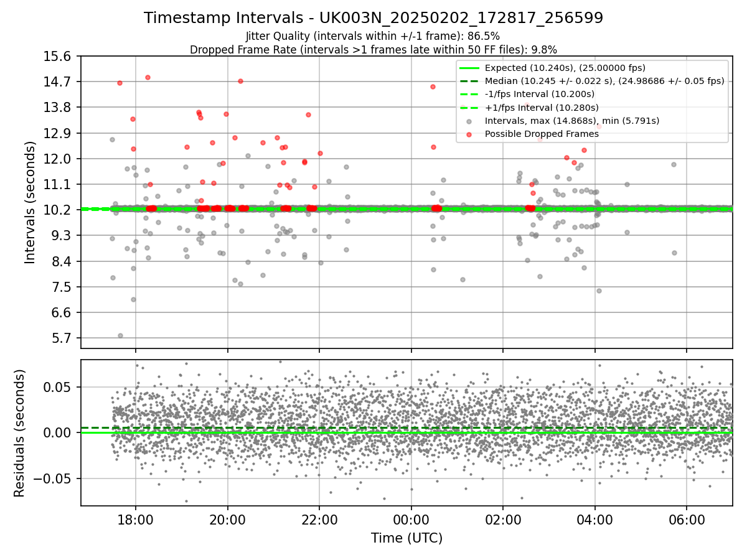Click legend entry 'Median (10.245 +/- 0.022 s)'
This screenshot has height=560, width=747.
click(604, 81)
